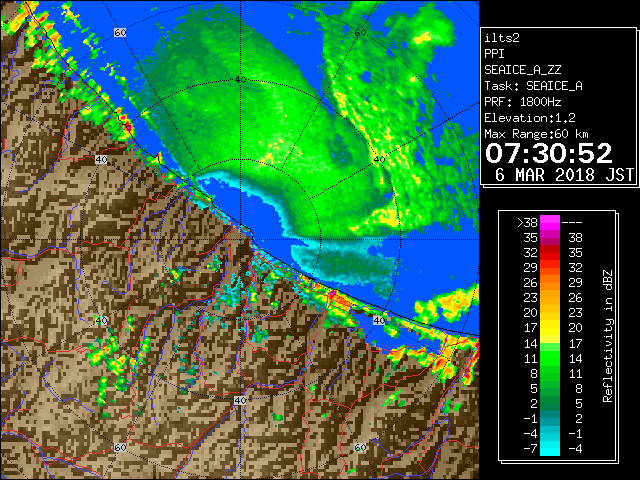
Task: Click the "-7" legend value
Action: click(530, 449)
